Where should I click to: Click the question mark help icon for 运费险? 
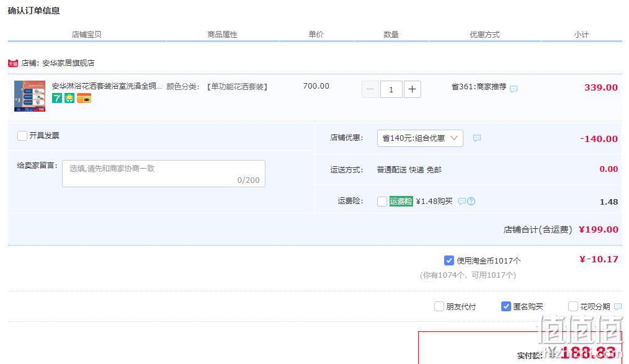coord(471,202)
